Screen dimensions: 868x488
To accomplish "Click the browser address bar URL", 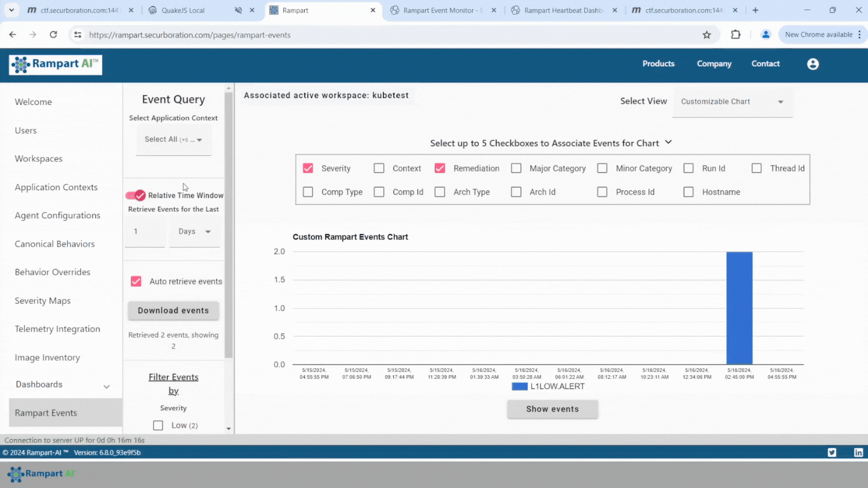I will 190,35.
